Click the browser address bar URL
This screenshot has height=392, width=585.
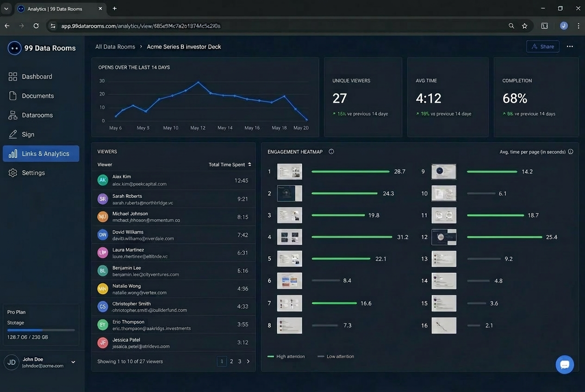[x=141, y=26]
